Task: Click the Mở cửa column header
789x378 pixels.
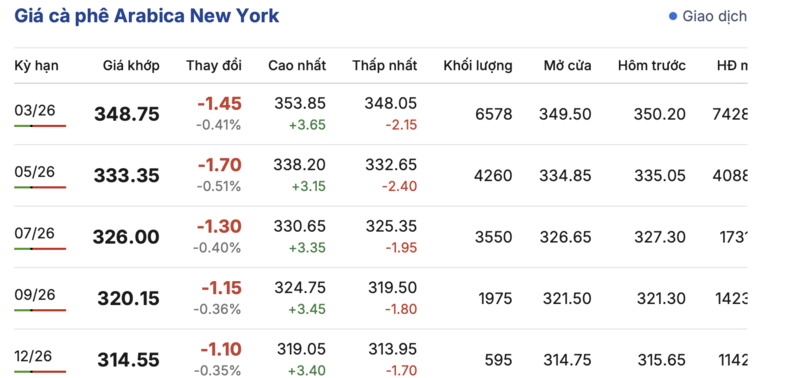Action: pos(568,65)
